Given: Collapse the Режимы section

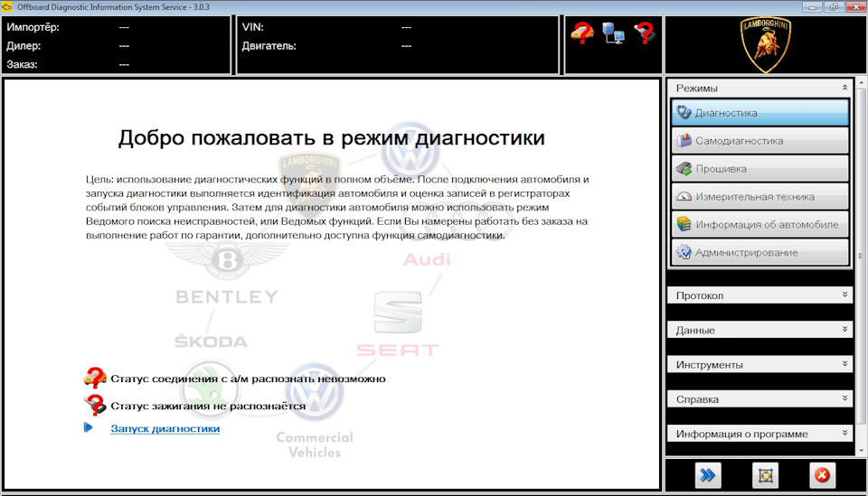Looking at the screenshot, I should 844,88.
